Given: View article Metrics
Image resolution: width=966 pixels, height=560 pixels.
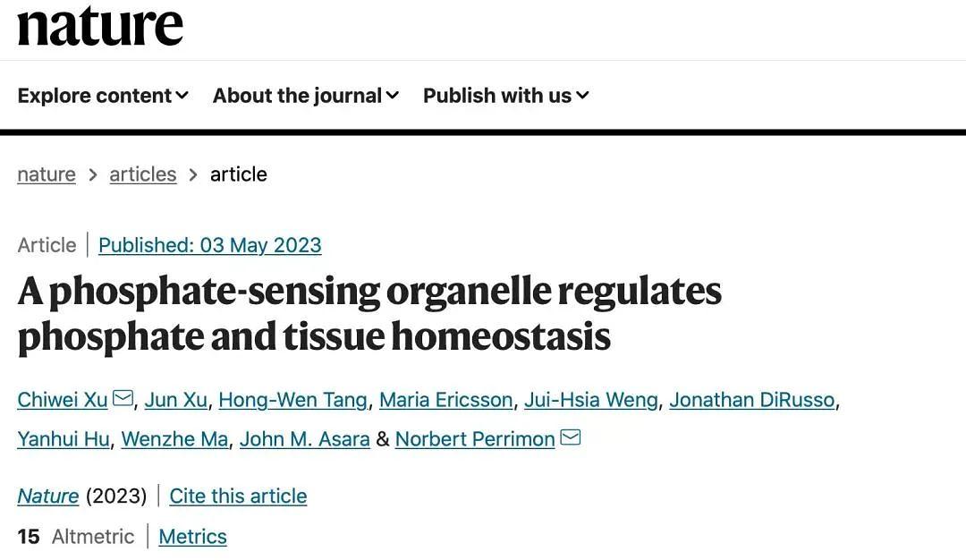Looking at the screenshot, I should pyautogui.click(x=192, y=537).
